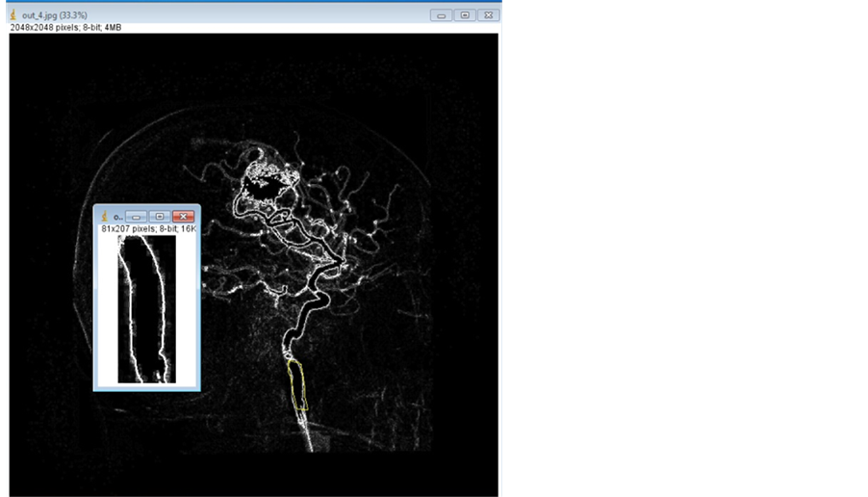
Task: Click the dark vessel tangle atop the angiogram
Action: pyautogui.click(x=260, y=181)
